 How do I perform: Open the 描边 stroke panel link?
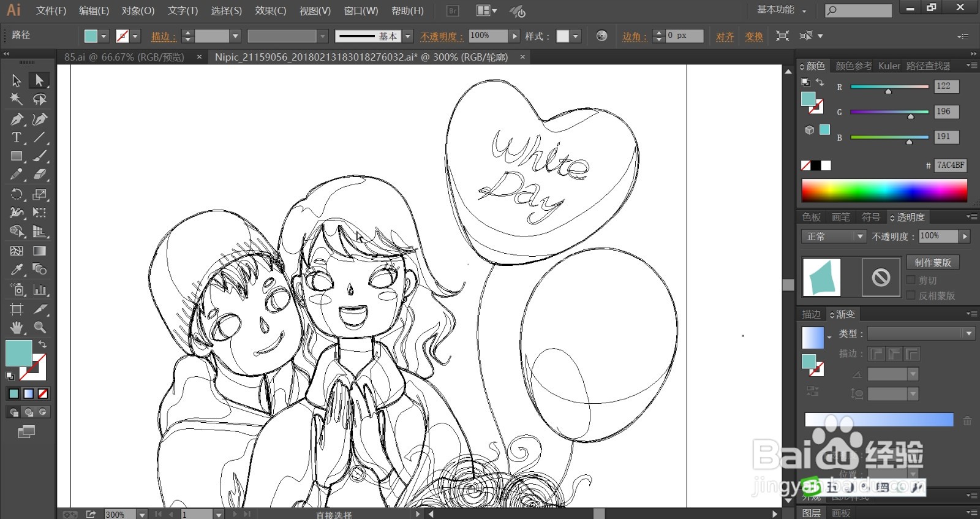[x=164, y=36]
